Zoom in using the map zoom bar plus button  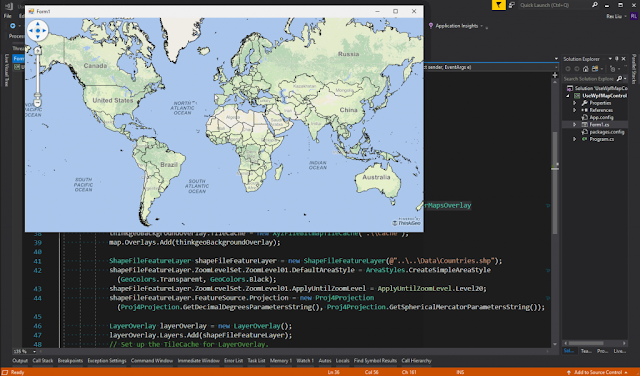click(x=38, y=51)
